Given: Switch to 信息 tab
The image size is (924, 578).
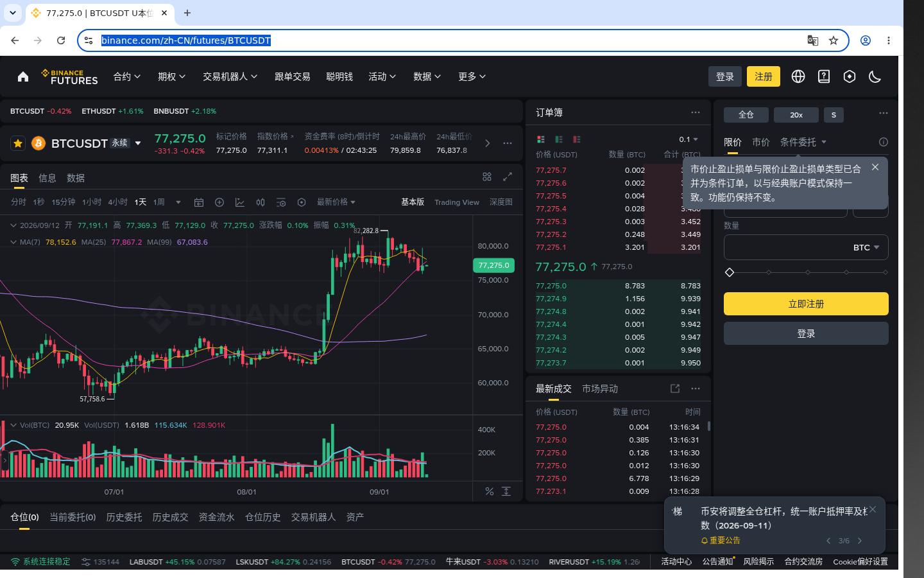Looking at the screenshot, I should tap(47, 178).
